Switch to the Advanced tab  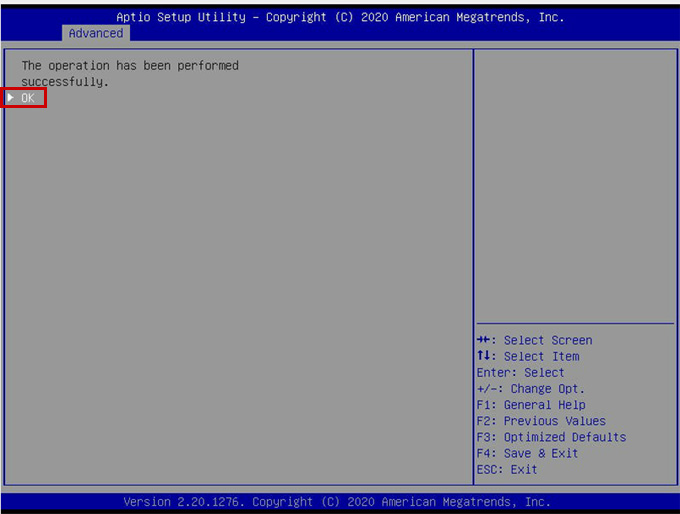(x=96, y=33)
